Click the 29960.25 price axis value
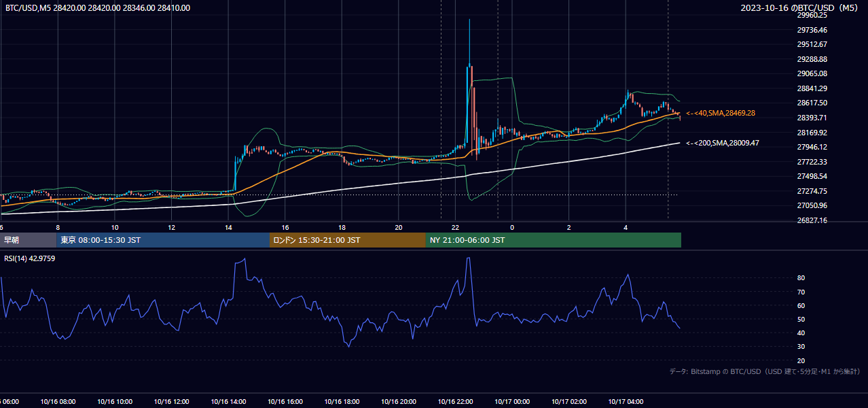Image resolution: width=868 pixels, height=408 pixels. [x=812, y=15]
